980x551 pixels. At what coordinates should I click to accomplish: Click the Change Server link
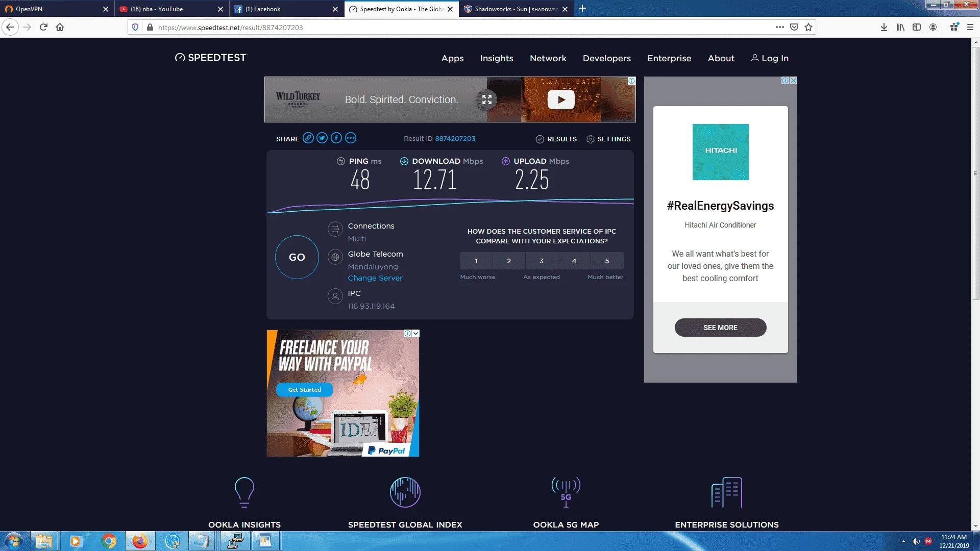point(375,278)
